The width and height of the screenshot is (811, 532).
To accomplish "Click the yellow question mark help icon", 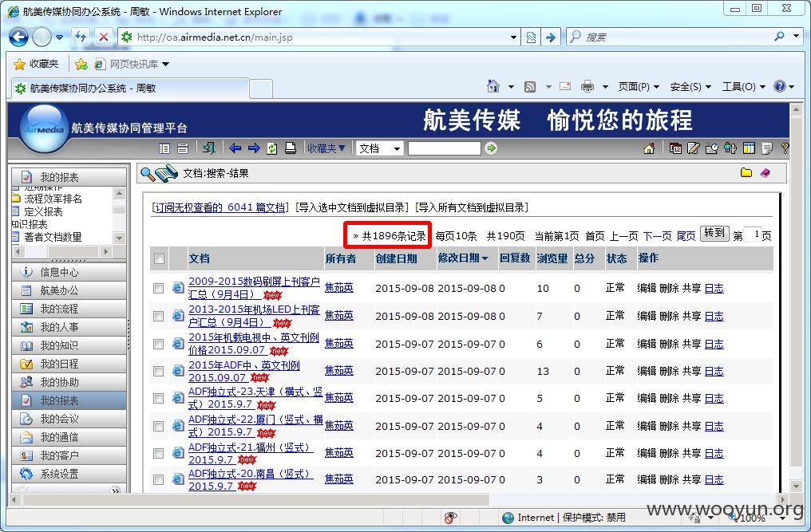I will tap(785, 148).
